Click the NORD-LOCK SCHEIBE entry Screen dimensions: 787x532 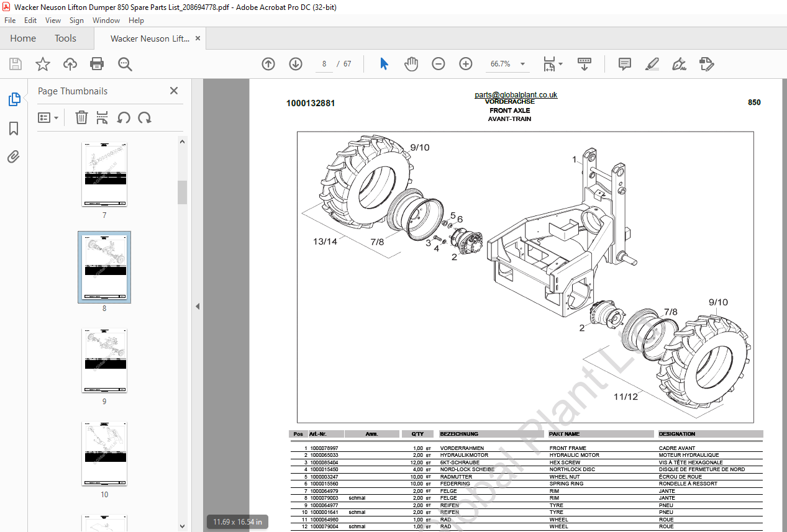tap(468, 469)
